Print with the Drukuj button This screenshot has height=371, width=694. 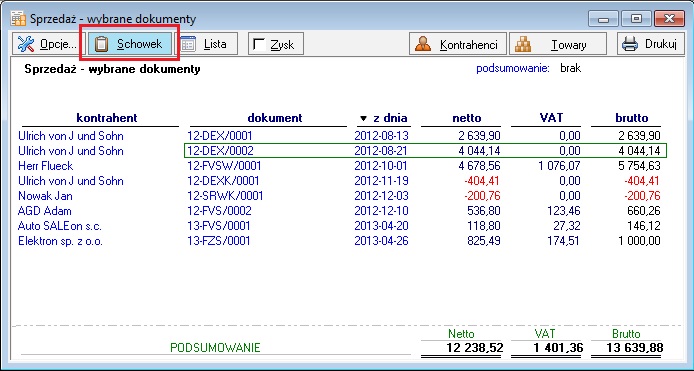pos(650,44)
